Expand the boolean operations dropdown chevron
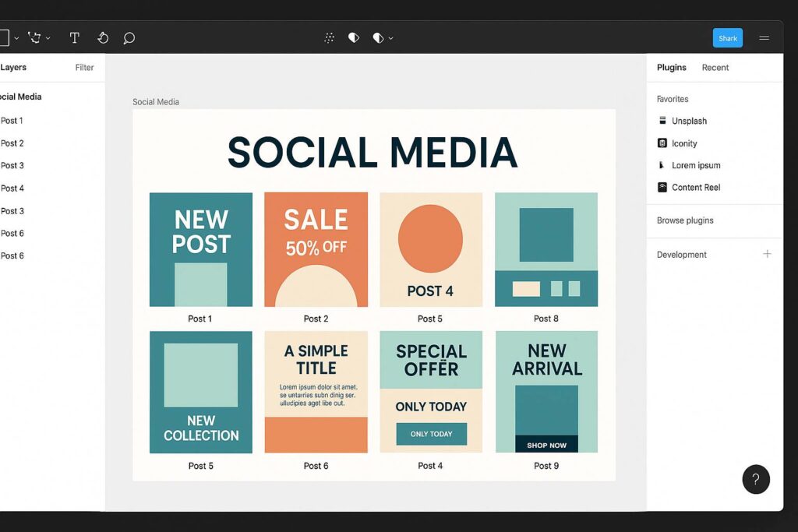This screenshot has height=532, width=798. click(390, 38)
